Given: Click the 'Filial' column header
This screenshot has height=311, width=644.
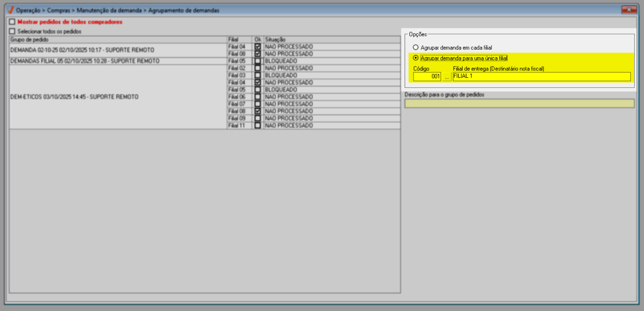Looking at the screenshot, I should (239, 40).
